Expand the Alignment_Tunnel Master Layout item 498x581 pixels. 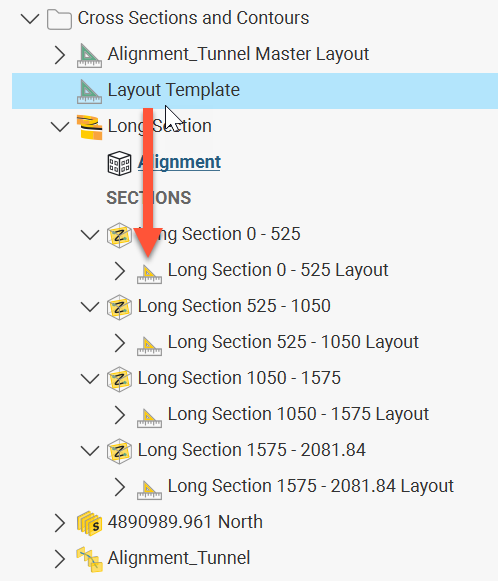point(60,55)
